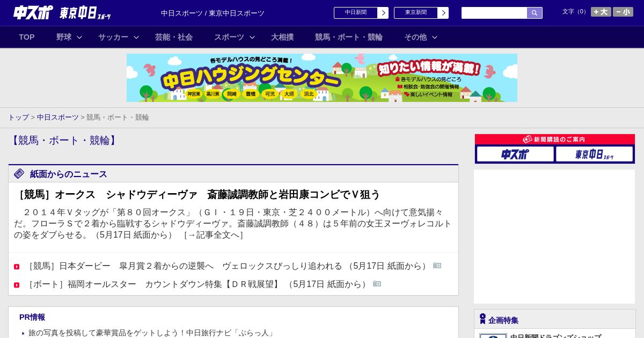
Task: Click red bullet icon before ボート article
Action: tap(17, 285)
